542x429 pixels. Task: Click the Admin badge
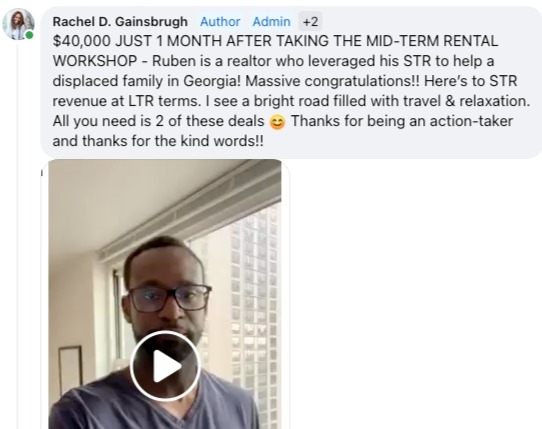271,22
